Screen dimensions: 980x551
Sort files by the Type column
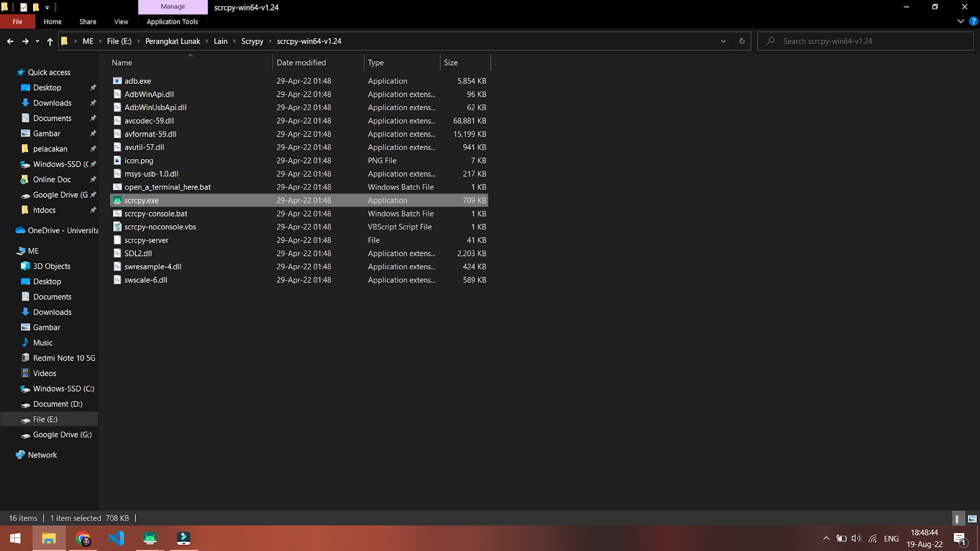pyautogui.click(x=402, y=62)
